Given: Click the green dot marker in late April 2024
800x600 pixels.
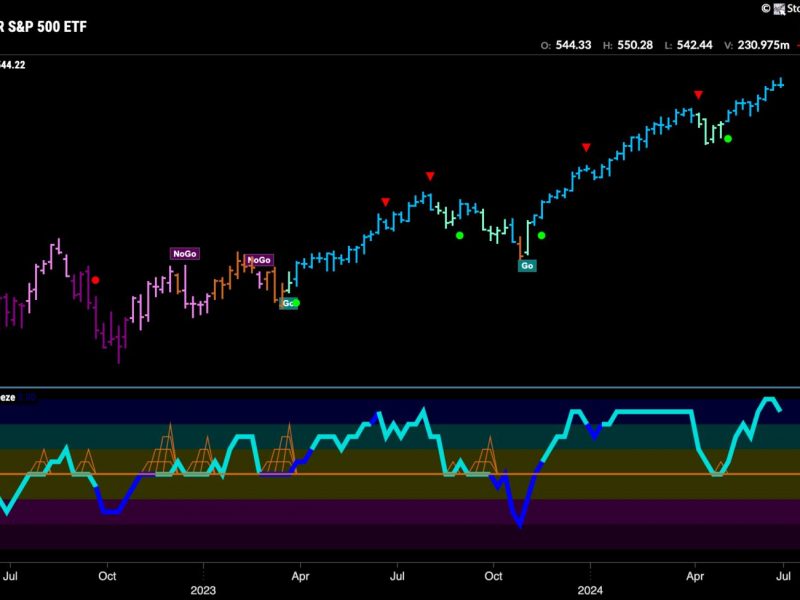Looking at the screenshot, I should 728,139.
